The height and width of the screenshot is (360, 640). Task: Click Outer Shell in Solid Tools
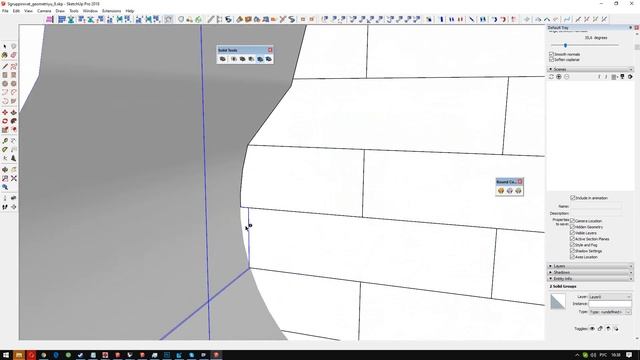[222, 59]
